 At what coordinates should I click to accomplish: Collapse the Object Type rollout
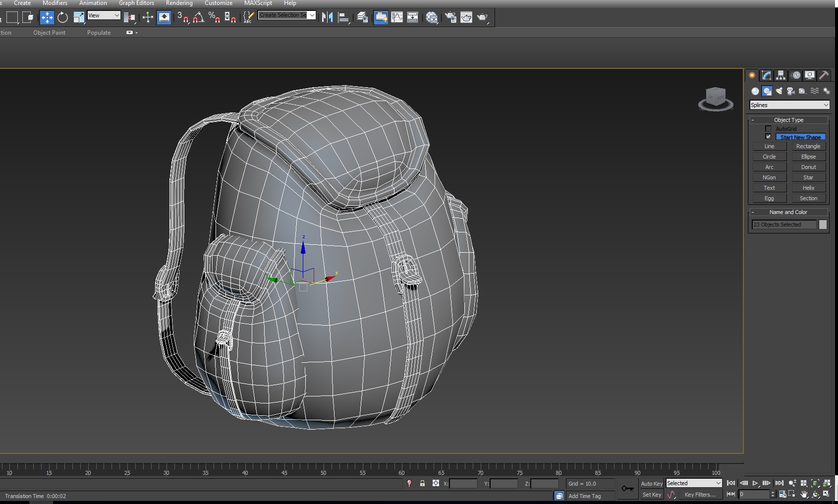788,120
